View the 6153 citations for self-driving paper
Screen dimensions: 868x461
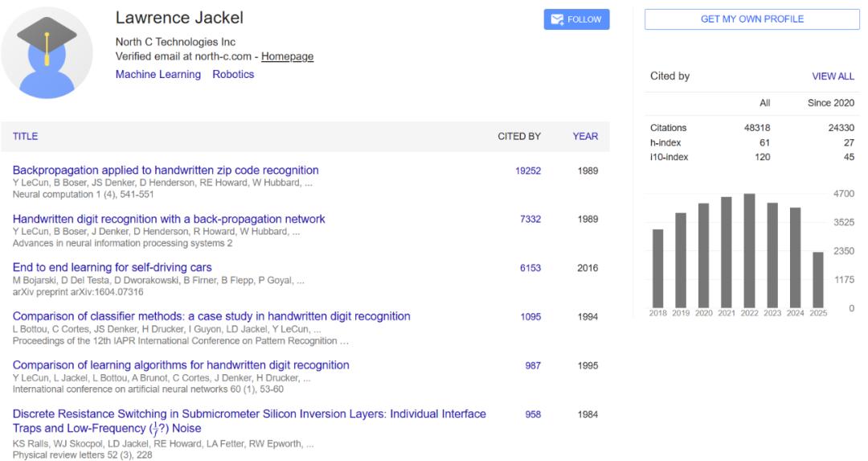tap(530, 268)
